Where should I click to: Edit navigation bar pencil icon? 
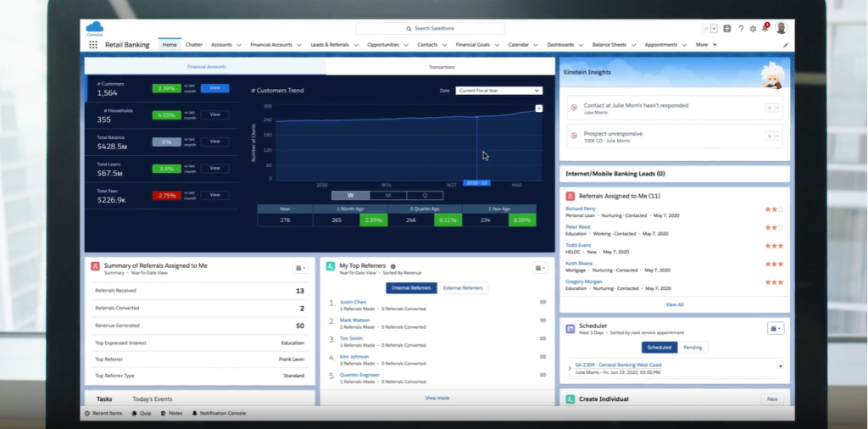pos(786,46)
